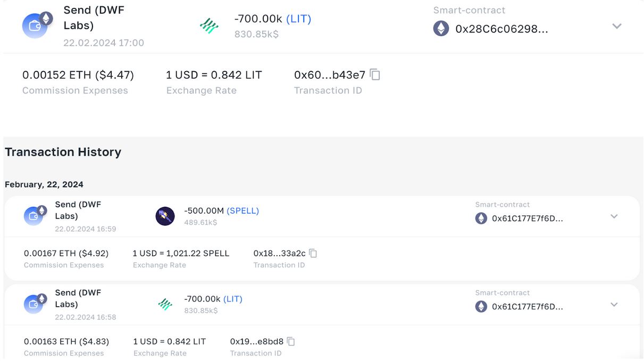
Task: Click LIT token logo in transaction history
Action: click(165, 304)
